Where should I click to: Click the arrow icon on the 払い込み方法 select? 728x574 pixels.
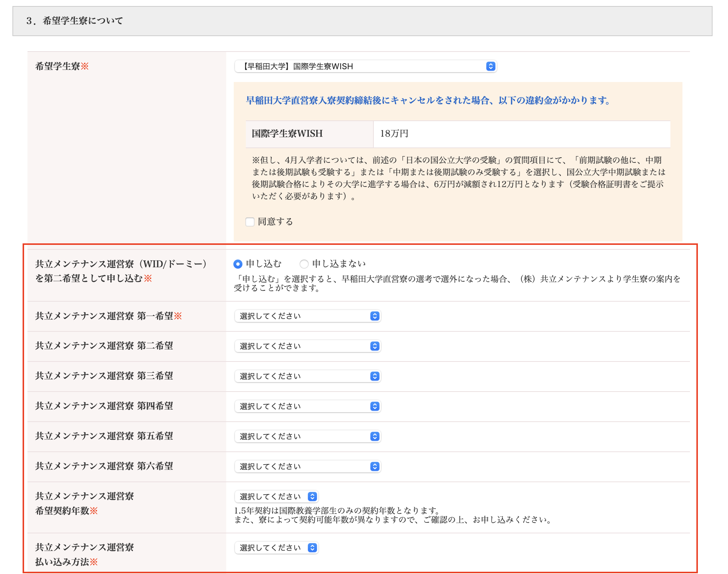pos(312,548)
